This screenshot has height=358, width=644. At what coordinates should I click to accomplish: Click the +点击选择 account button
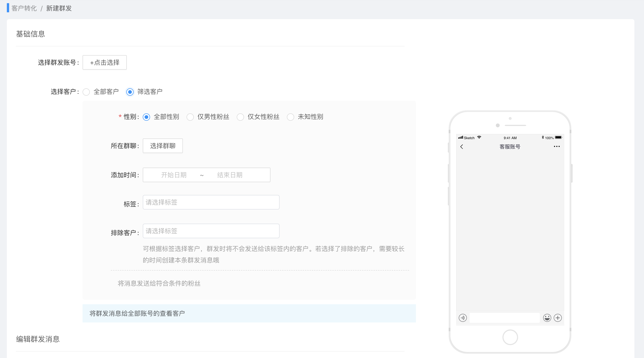[x=104, y=62]
